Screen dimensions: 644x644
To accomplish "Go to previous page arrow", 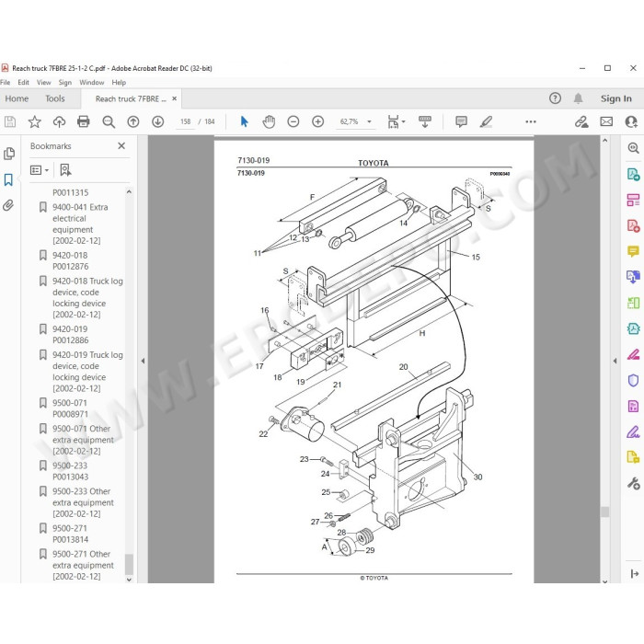I will (x=133, y=121).
